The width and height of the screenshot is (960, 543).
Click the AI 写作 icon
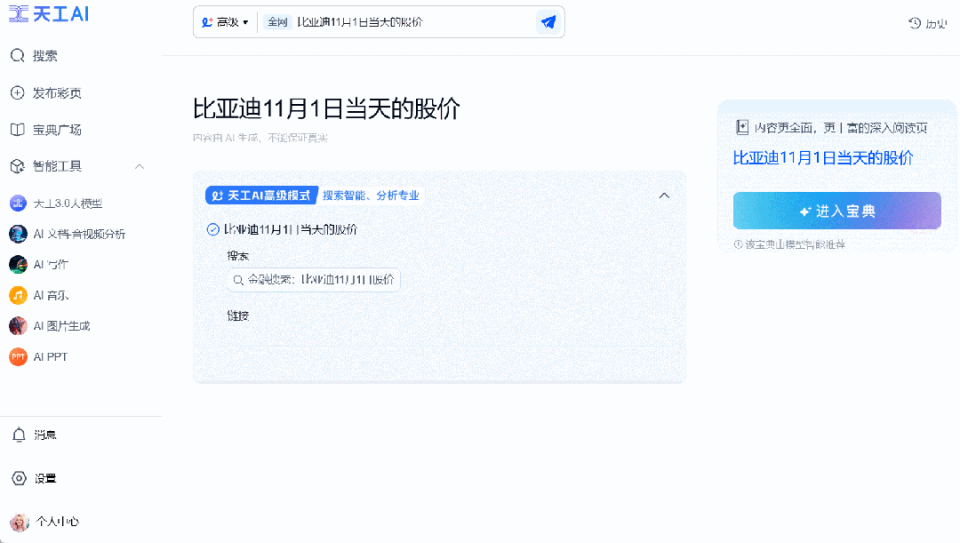[18, 264]
